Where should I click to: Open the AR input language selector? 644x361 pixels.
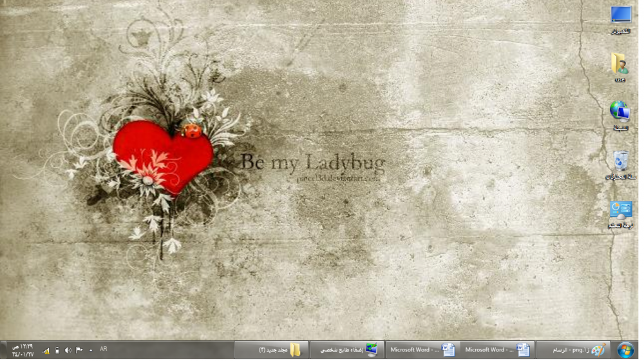[x=103, y=349]
